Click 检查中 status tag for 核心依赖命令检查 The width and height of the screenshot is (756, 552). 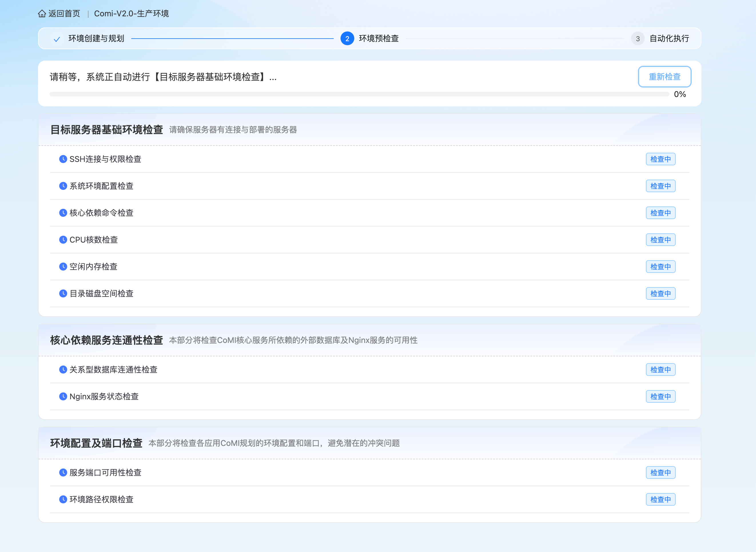point(660,213)
